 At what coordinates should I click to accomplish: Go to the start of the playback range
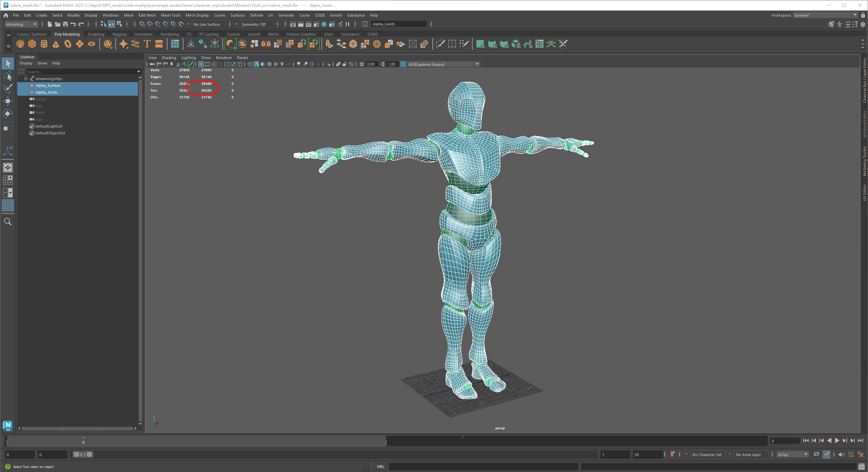tap(806, 441)
